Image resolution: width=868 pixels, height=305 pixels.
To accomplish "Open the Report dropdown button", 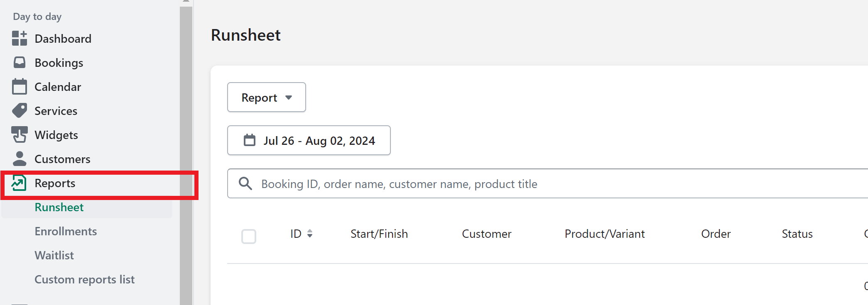I will pos(267,97).
